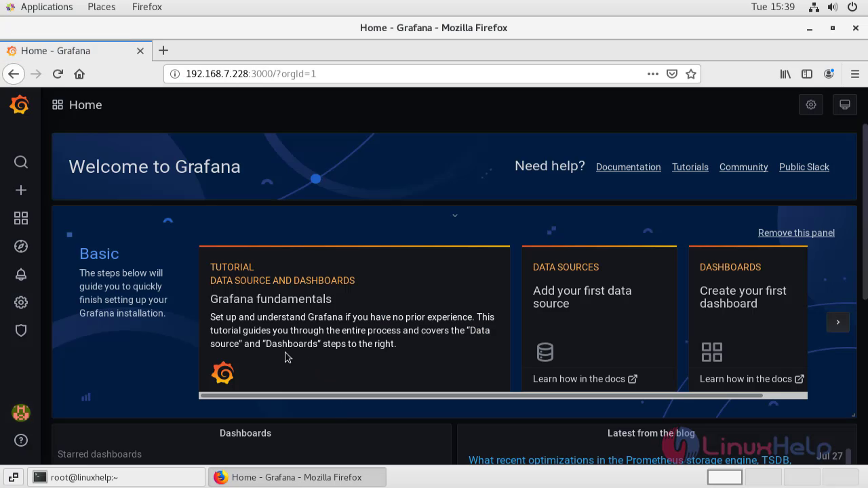Show site information icon in URL bar
The height and width of the screenshot is (488, 868).
[x=174, y=74]
